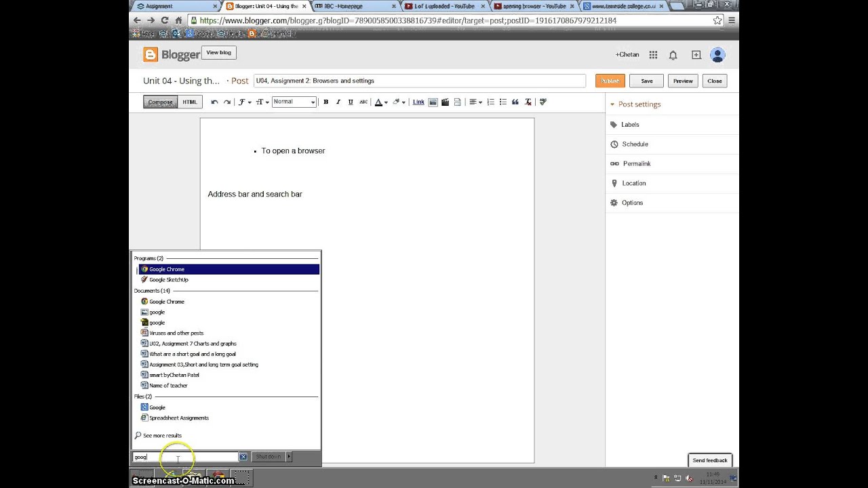The height and width of the screenshot is (488, 868).
Task: Open the Normal paragraph style dropdown
Action: [x=294, y=102]
